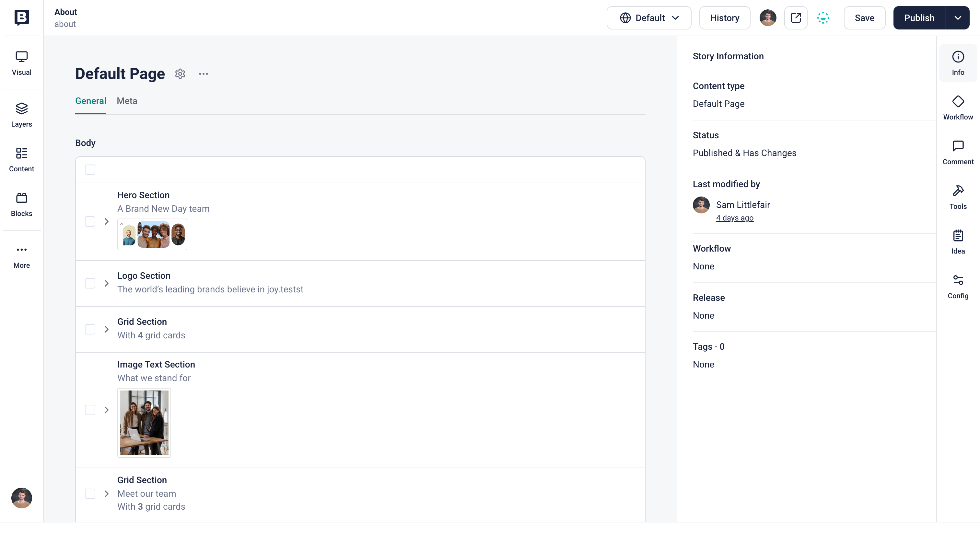Tick the select-all checkbox above blocks
The width and height of the screenshot is (980, 555).
point(90,170)
